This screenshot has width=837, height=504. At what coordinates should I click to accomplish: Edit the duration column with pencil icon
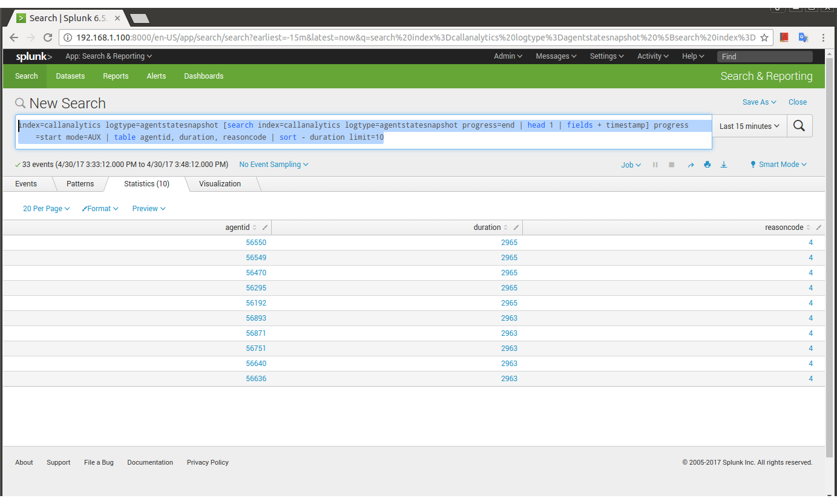coord(516,227)
